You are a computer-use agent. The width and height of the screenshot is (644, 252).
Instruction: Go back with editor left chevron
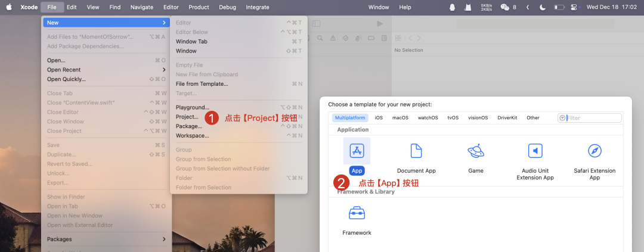[x=410, y=38]
